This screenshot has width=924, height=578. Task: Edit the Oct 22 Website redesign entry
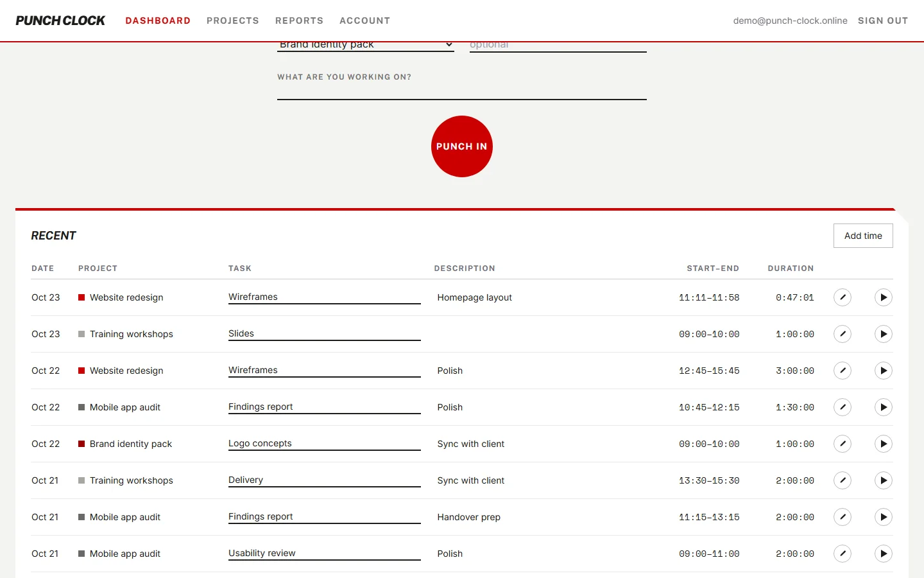[x=843, y=371]
